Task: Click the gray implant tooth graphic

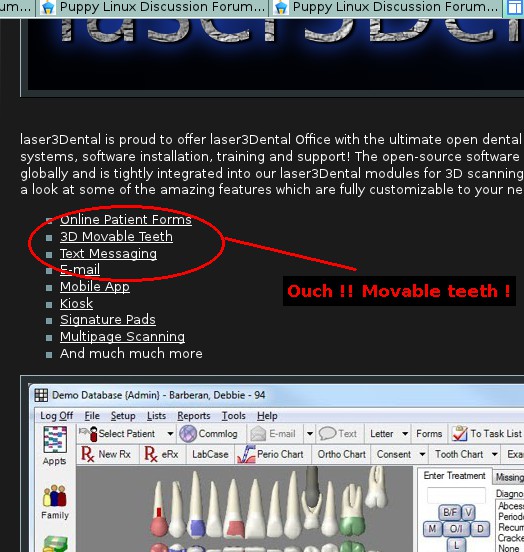Action: pos(312,487)
